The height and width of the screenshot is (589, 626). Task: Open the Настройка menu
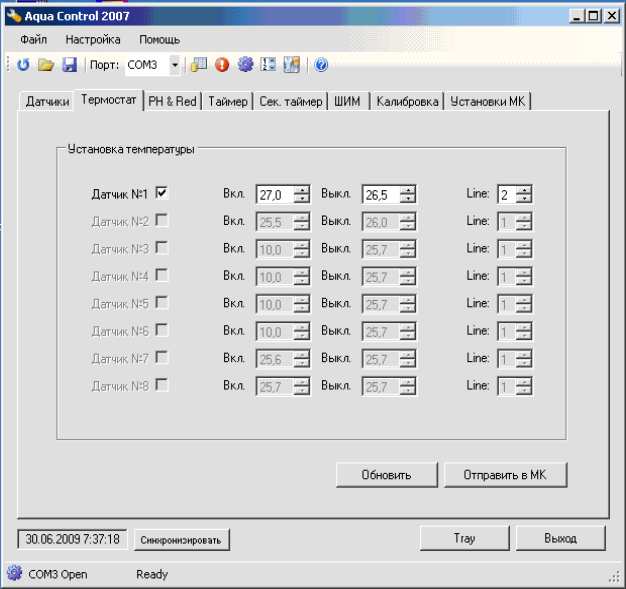click(x=93, y=39)
